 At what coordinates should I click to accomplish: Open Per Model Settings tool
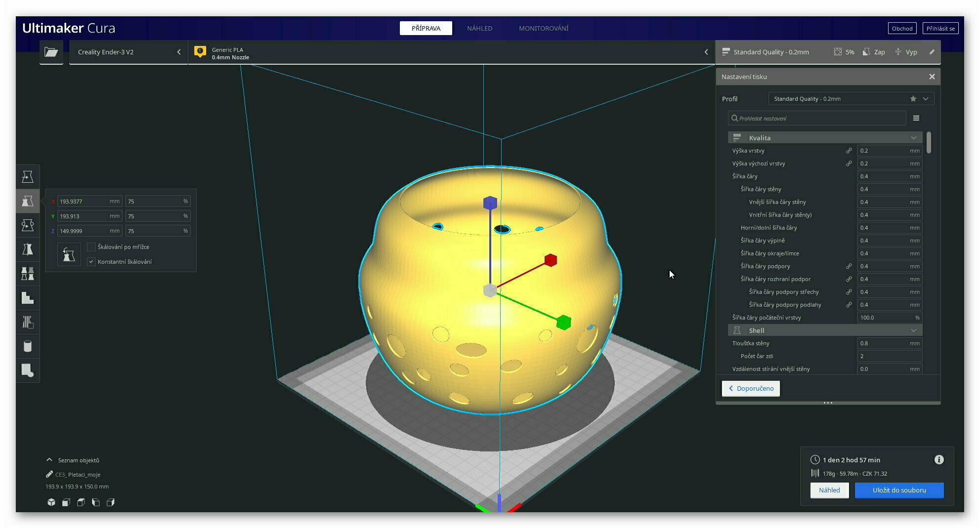[28, 274]
